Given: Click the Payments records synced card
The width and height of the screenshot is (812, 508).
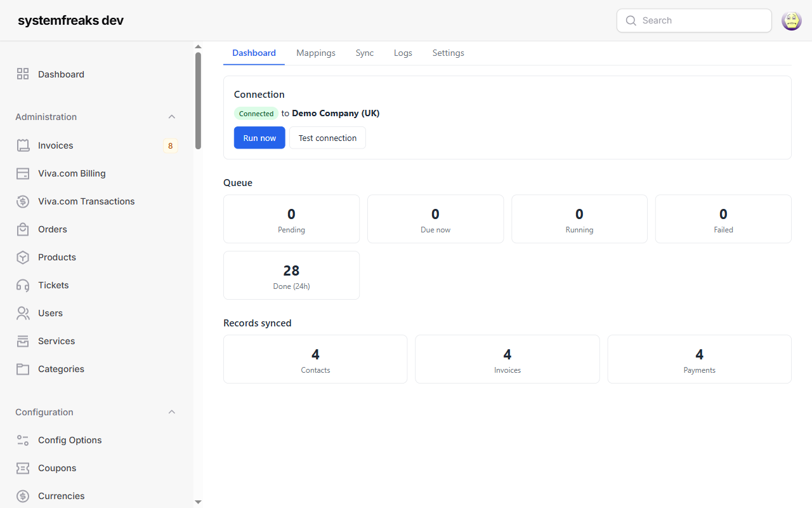Looking at the screenshot, I should [700, 359].
